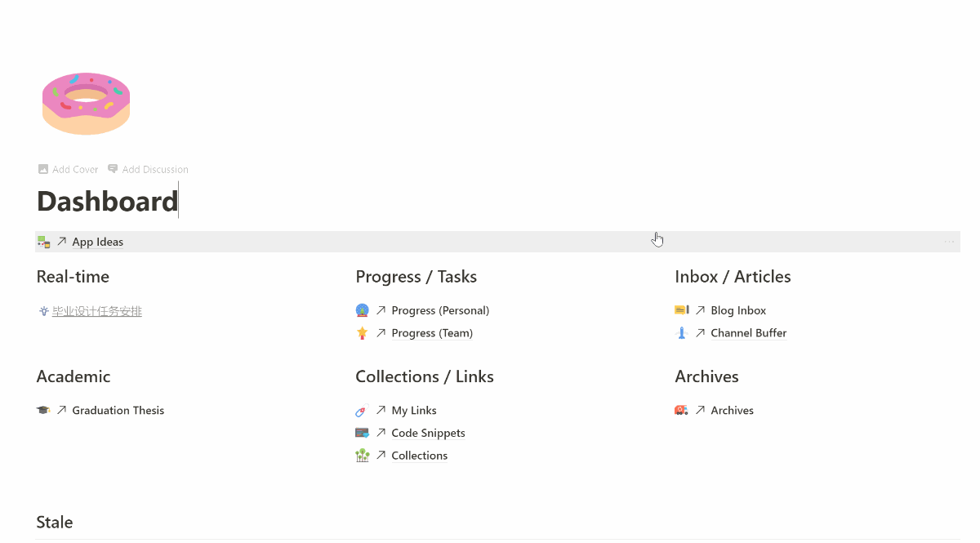The image size is (980, 543).
Task: Click the Progress (Team) trophy icon
Action: (x=363, y=333)
